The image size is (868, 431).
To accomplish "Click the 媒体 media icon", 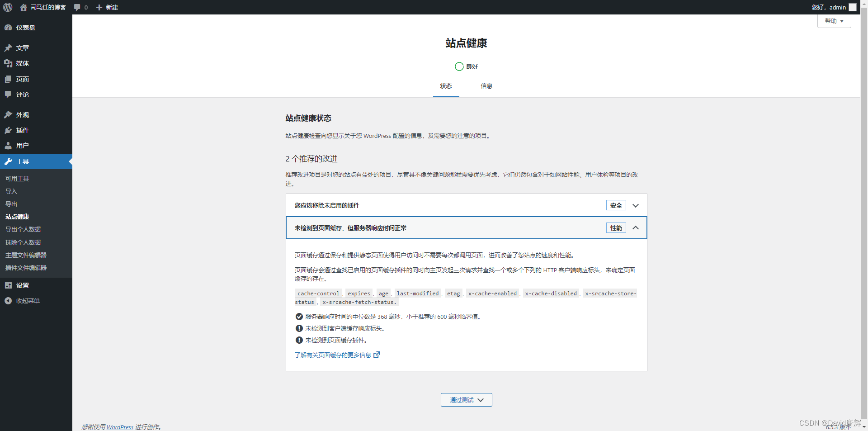I will 8,63.
